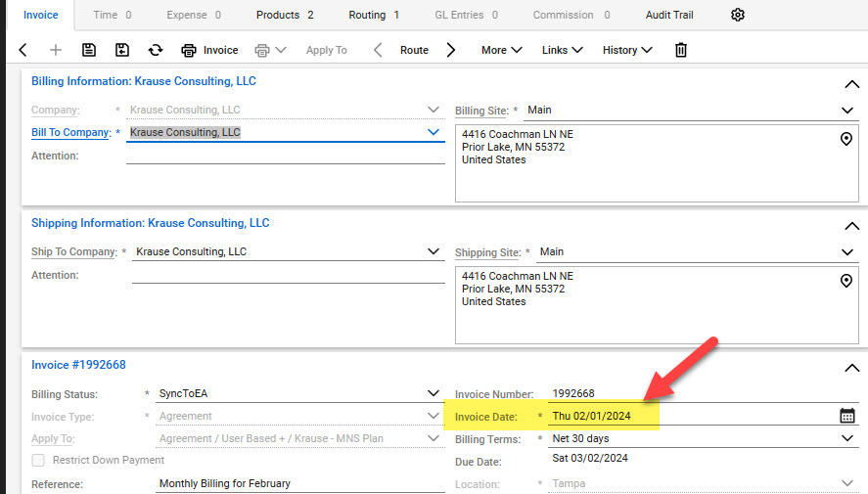Viewport: 868px width, 494px height.
Task: Collapse the Billing Information section
Action: (x=852, y=85)
